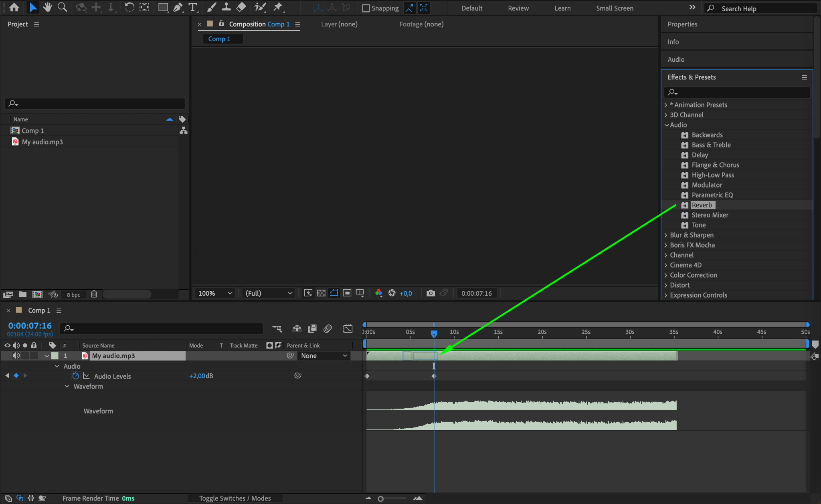Viewport: 821px width, 504px height.
Task: Click Toggle Switches / Modes button
Action: coord(235,498)
